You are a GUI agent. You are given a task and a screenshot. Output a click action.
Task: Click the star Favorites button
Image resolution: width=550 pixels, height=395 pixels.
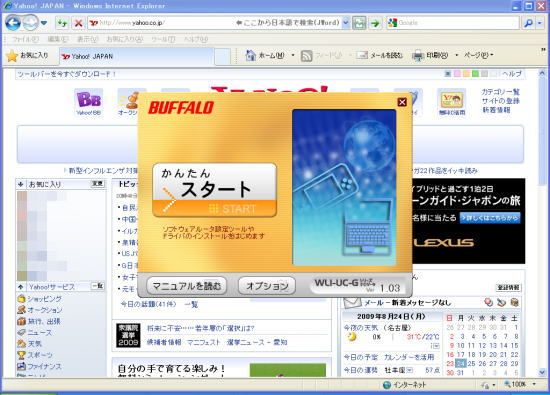pos(27,56)
